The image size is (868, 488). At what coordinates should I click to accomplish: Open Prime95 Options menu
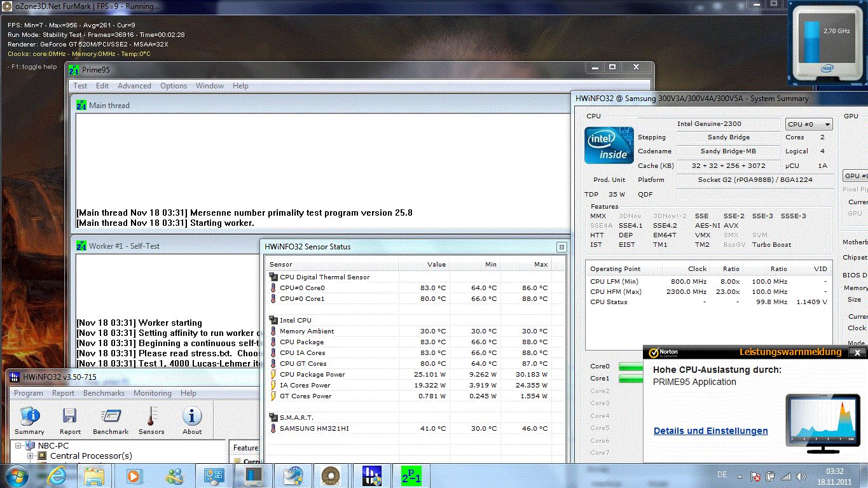174,86
